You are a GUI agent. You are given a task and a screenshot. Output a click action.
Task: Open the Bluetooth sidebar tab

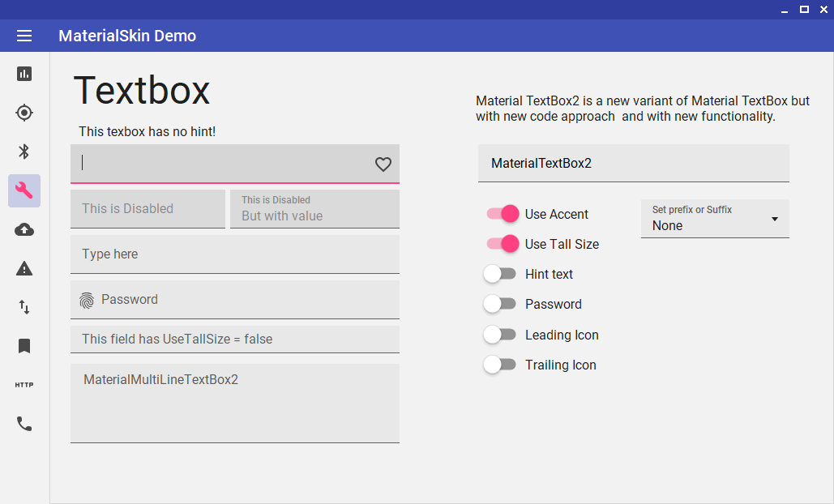point(24,152)
